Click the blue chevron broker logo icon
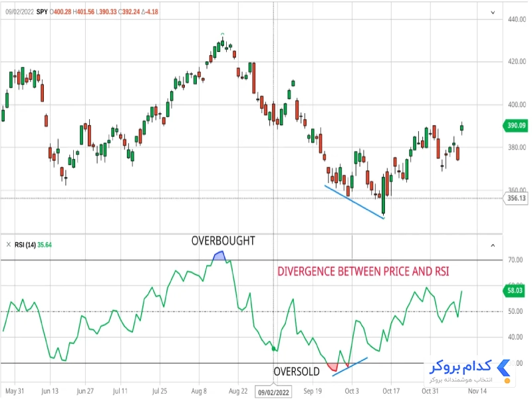This screenshot has height=399, width=532. point(503,368)
